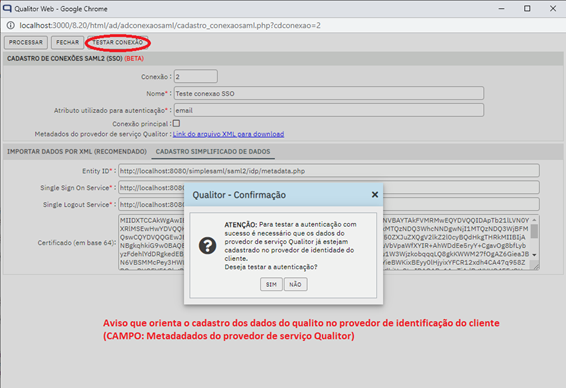Click the FECHAR button

[x=68, y=43]
